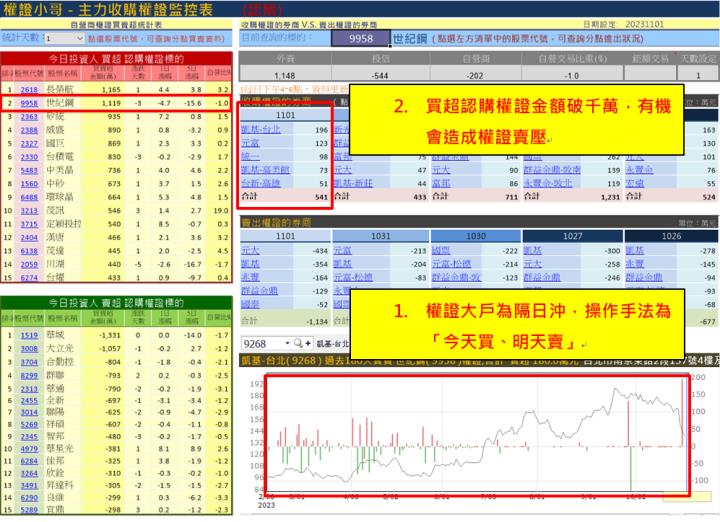Click seller broker 國票 with -222
The image size is (720, 522).
pos(441,251)
